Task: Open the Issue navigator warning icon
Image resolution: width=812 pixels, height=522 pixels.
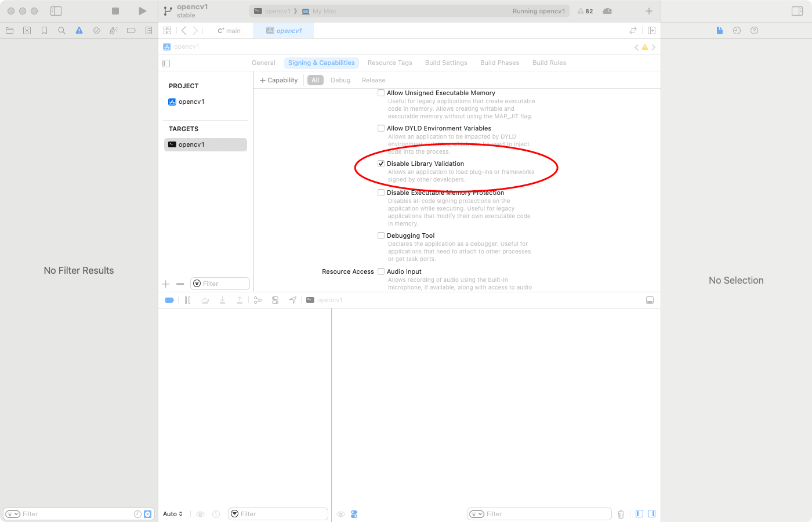Action: (x=79, y=31)
